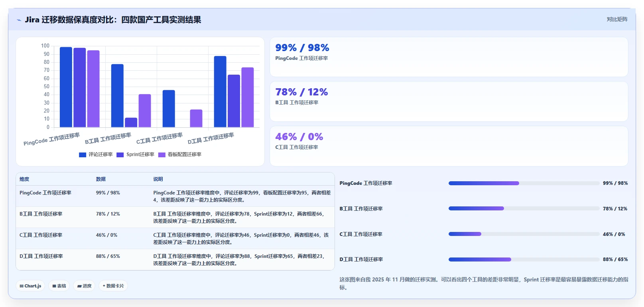The width and height of the screenshot is (644, 307).
Task: Click the B工具 工作项迁移率 progress bar
Action: (524, 208)
